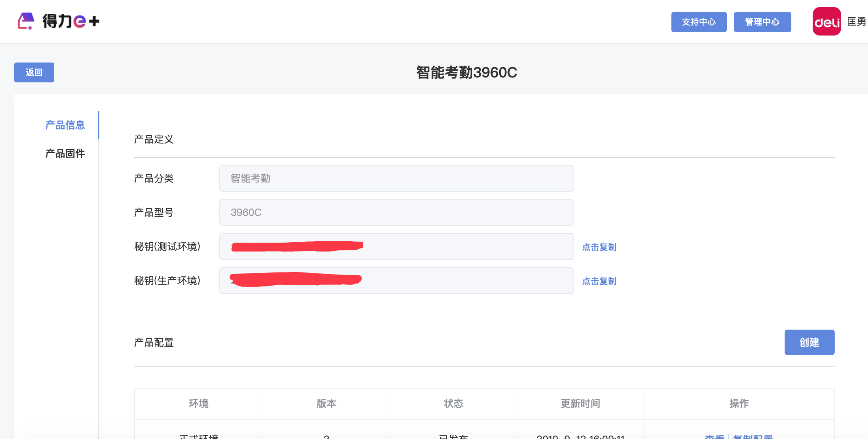Open the 管理中心 management center

[x=762, y=22]
